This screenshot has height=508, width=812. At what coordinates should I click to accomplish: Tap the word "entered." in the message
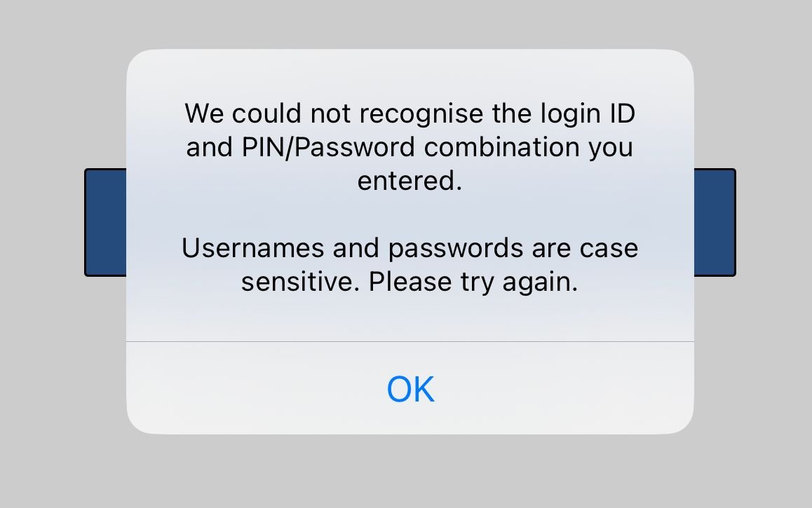click(x=410, y=181)
